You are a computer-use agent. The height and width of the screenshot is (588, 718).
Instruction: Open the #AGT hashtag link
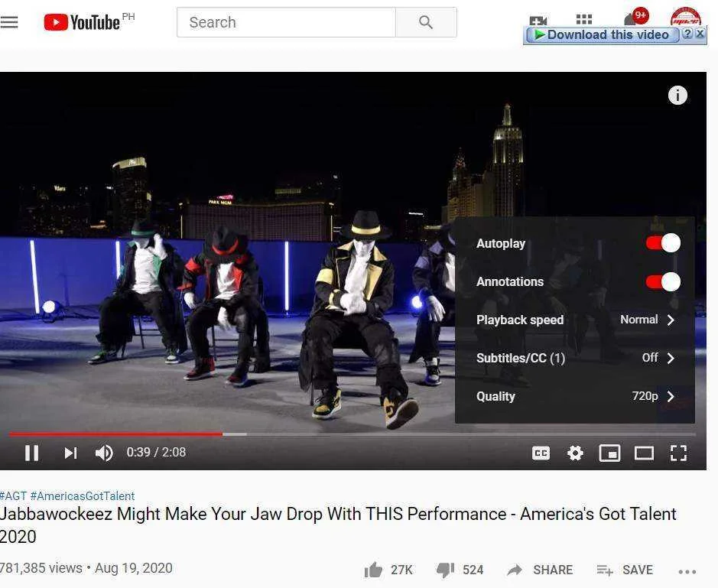(x=13, y=496)
